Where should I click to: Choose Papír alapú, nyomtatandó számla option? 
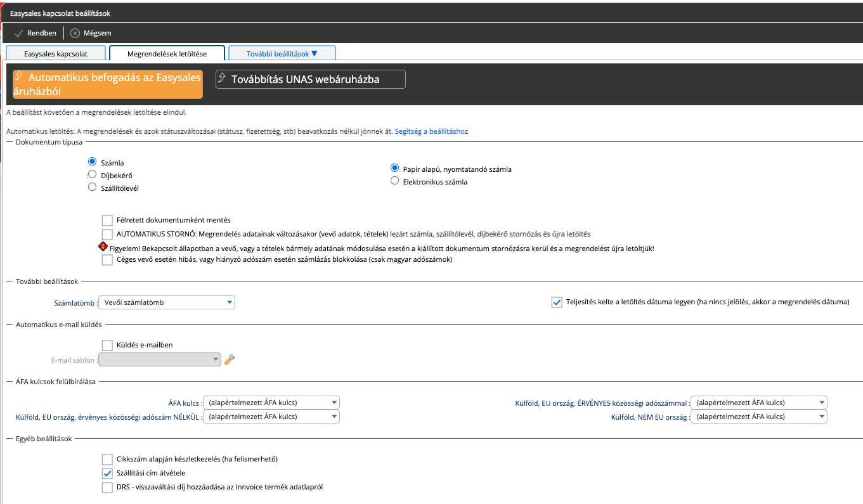(394, 169)
